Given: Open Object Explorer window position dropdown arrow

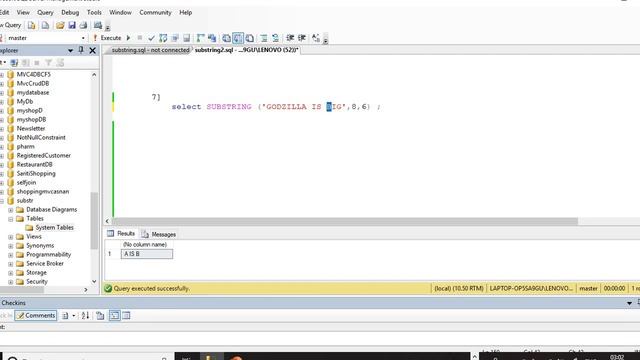Looking at the screenshot, I should click(70, 51).
